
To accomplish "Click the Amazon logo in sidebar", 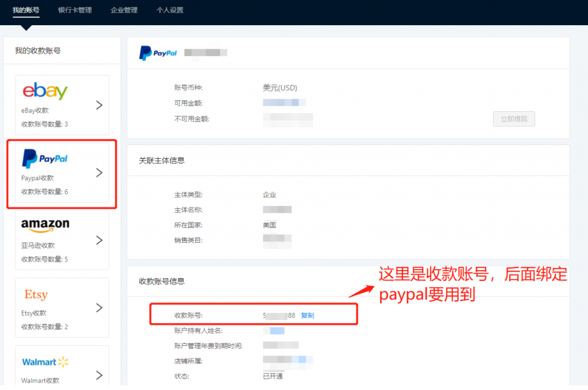I will pyautogui.click(x=45, y=225).
